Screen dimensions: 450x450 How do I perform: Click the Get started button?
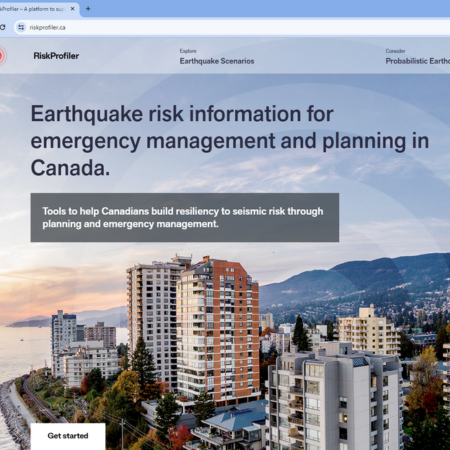tap(68, 436)
